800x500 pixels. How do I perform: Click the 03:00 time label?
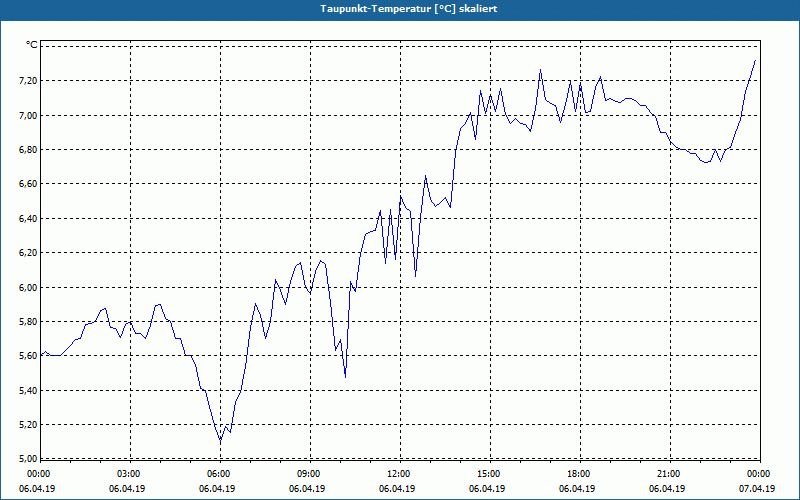[x=130, y=474]
